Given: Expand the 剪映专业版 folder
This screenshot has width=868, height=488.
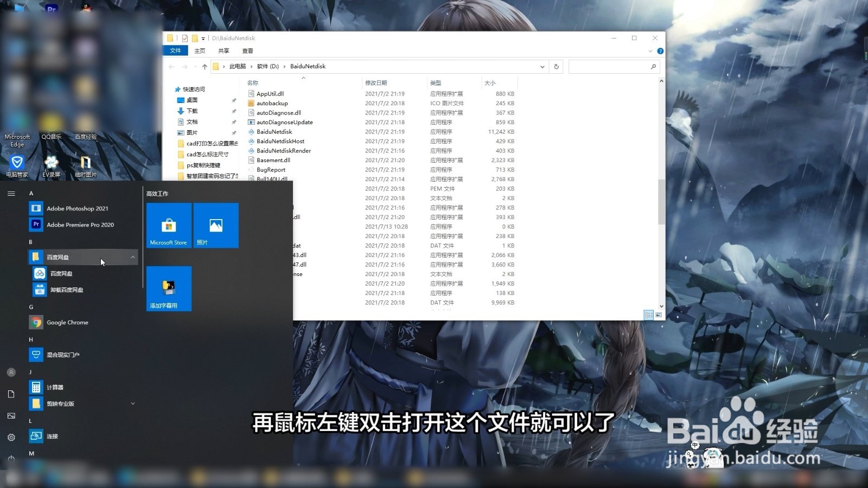Looking at the screenshot, I should click(83, 403).
